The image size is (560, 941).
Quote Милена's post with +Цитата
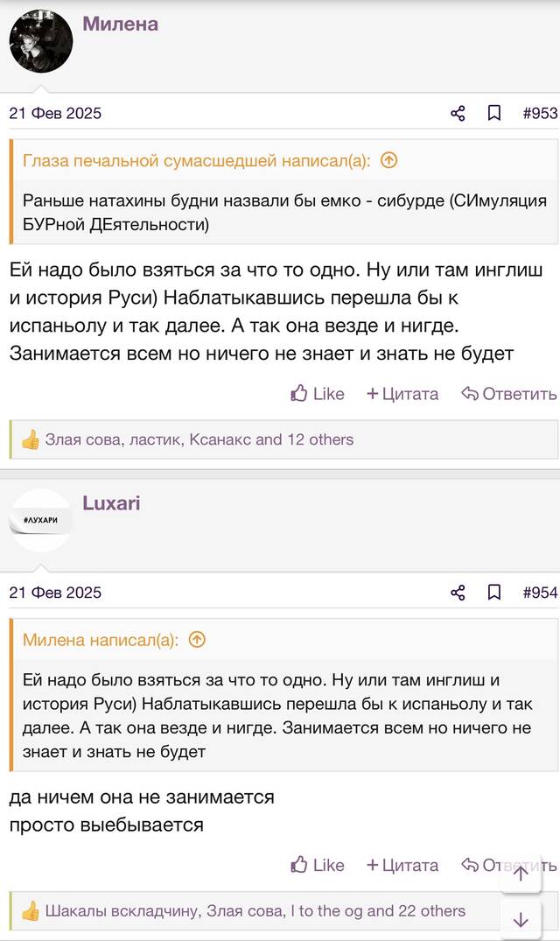402,394
